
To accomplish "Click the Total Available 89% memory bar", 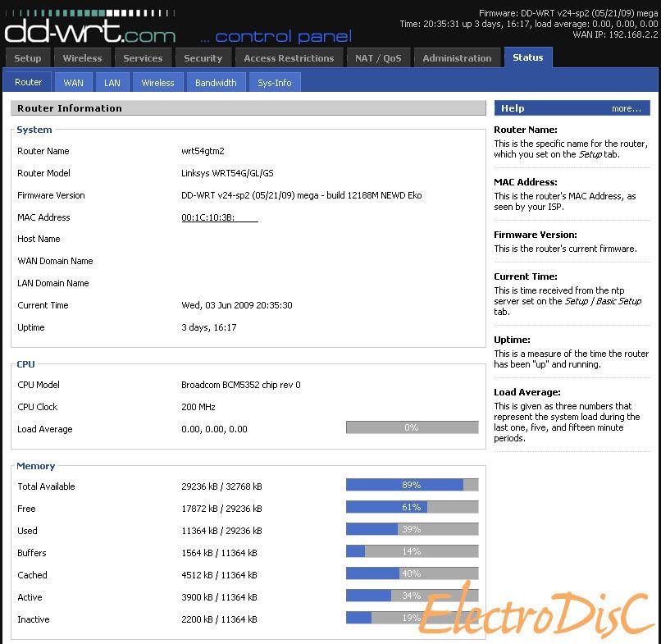I will click(x=412, y=485).
